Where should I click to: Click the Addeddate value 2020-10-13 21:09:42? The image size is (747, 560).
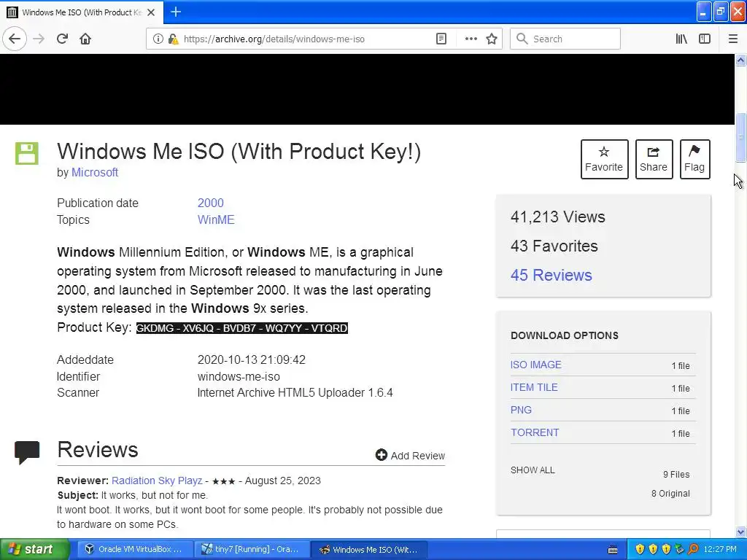[252, 359]
